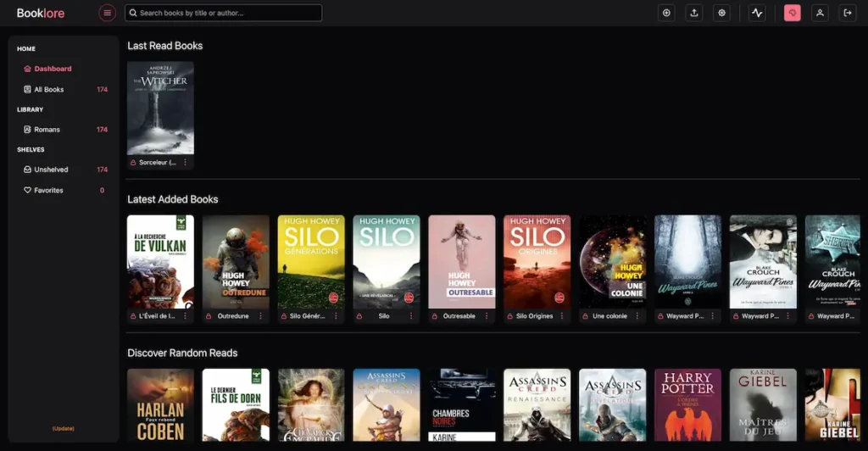Open the Assassin's Creed Renaissance cover

(x=537, y=405)
